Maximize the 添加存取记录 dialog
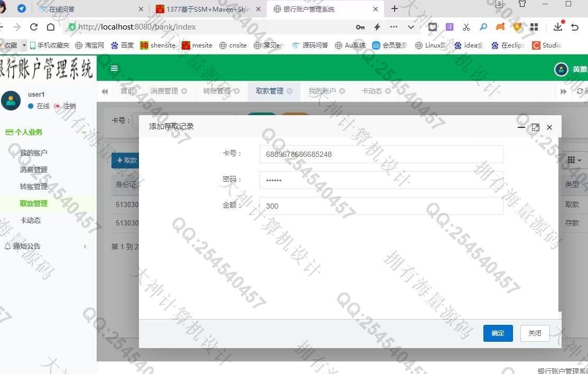Viewport: 588px width, 374px height. (x=536, y=127)
